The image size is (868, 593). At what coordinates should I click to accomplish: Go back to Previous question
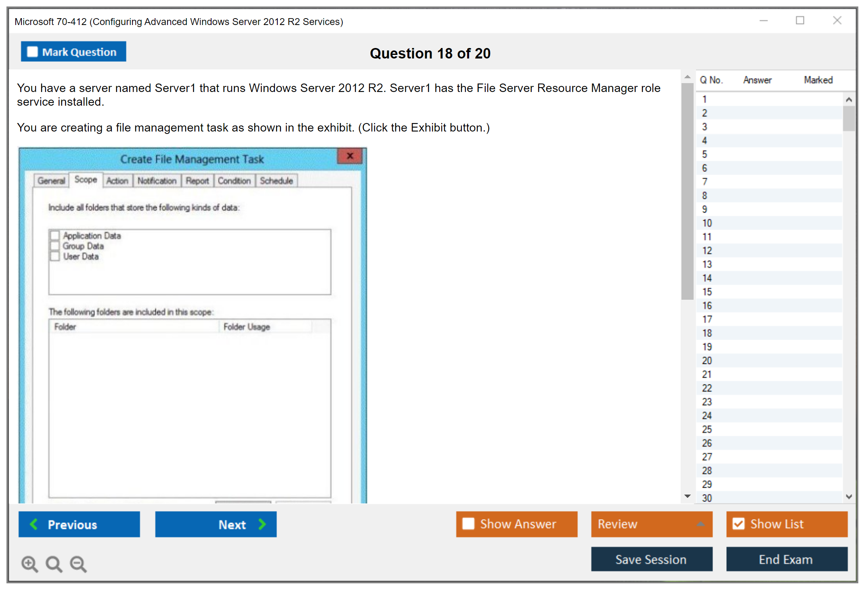(79, 524)
